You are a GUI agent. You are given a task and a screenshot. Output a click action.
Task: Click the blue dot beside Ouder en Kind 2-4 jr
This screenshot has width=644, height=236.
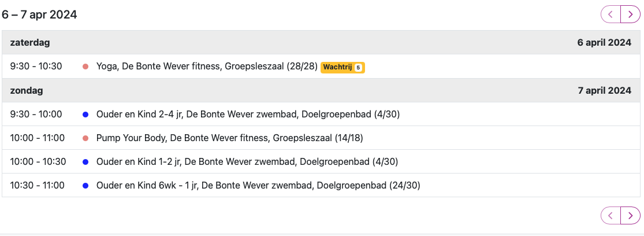85,115
